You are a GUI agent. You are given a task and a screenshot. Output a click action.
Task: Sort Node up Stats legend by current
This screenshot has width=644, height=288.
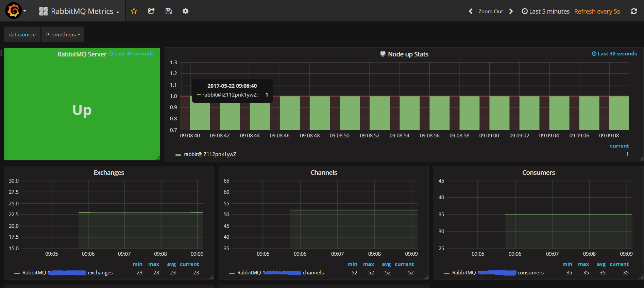[x=619, y=146]
